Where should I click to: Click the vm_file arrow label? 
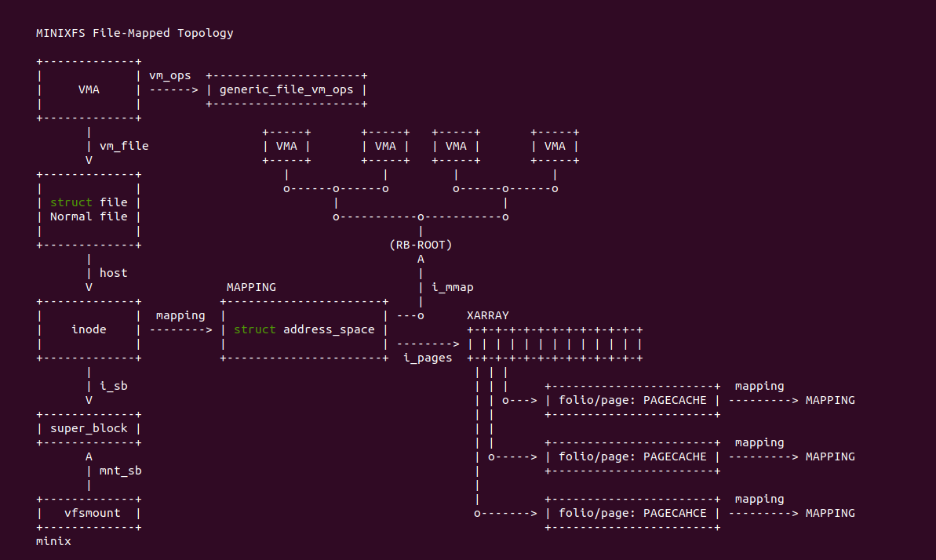click(123, 146)
